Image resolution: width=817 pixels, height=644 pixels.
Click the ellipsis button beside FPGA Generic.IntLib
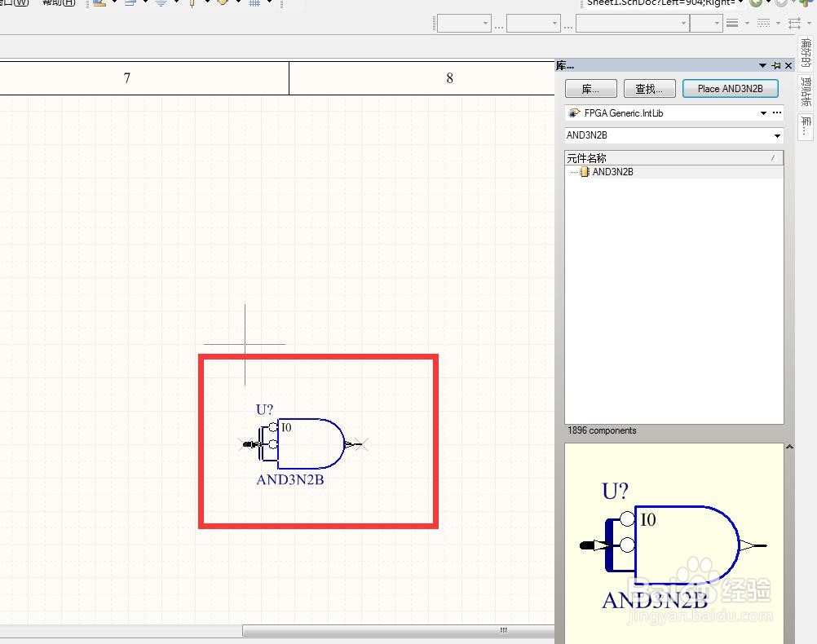[x=777, y=112]
